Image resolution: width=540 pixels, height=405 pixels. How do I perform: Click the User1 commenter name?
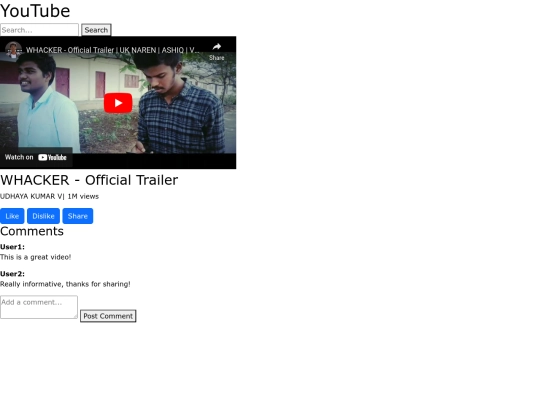(x=12, y=247)
